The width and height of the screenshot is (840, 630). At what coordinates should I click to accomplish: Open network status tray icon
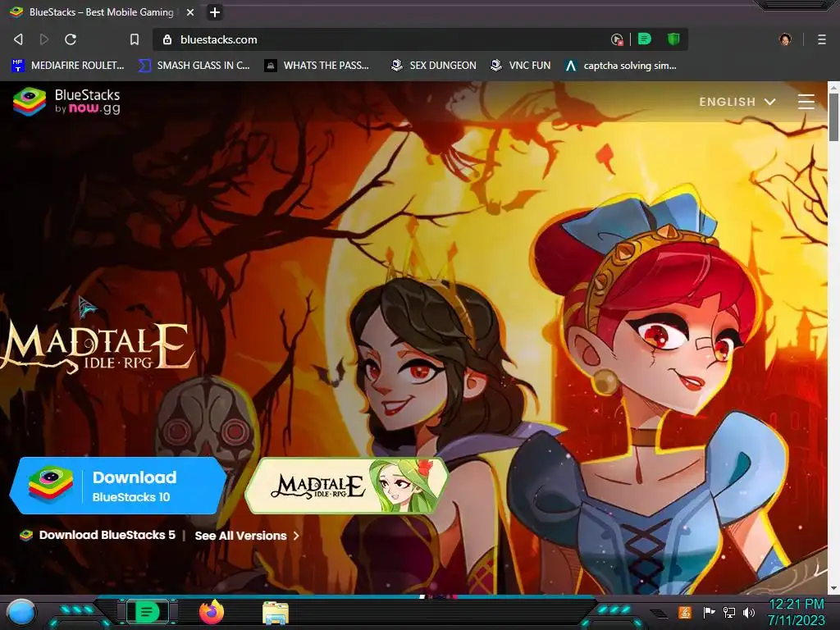729,612
